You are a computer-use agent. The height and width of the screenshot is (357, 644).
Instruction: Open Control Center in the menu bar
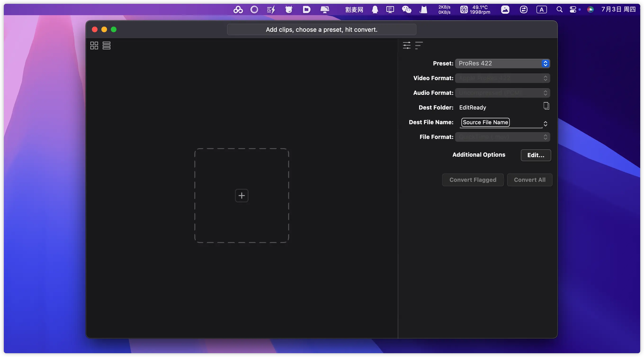[573, 9]
